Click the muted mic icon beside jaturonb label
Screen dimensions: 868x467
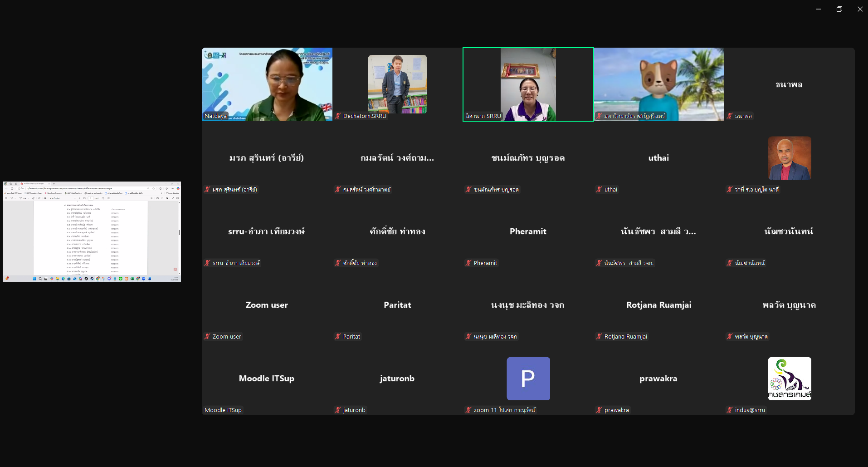tap(338, 410)
